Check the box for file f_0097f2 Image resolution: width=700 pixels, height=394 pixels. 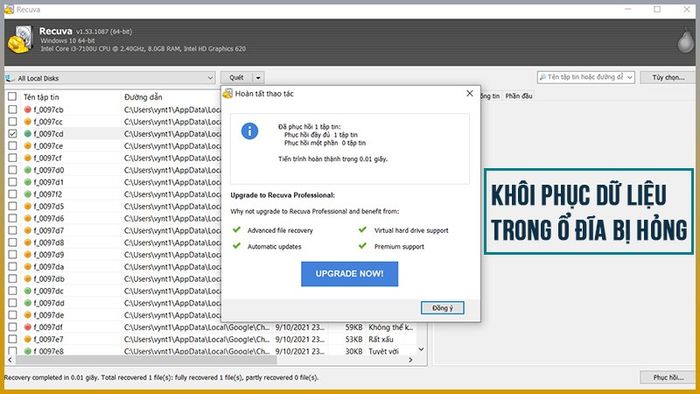[x=12, y=194]
